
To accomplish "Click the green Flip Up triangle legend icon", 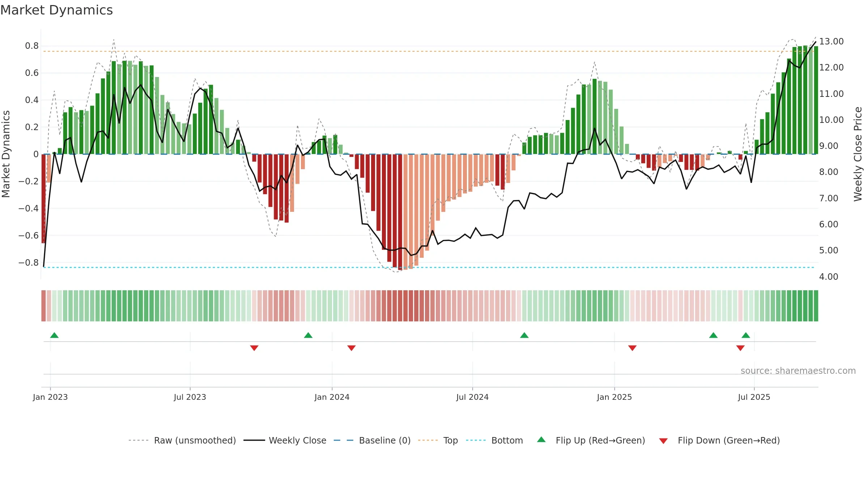I will (x=541, y=440).
